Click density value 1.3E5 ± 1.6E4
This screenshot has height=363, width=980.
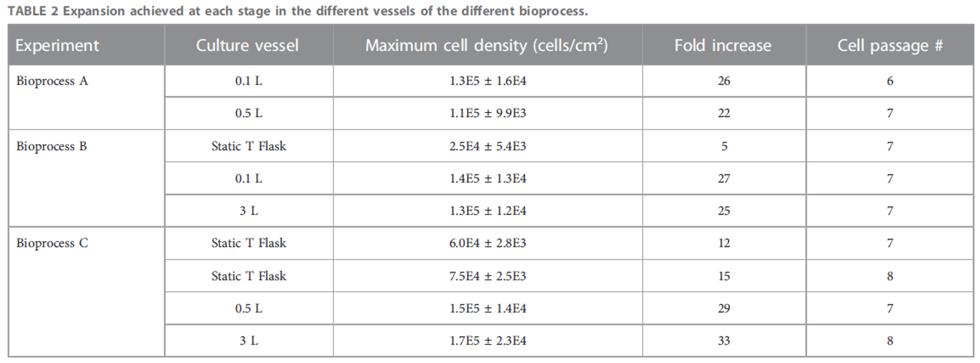click(x=487, y=81)
